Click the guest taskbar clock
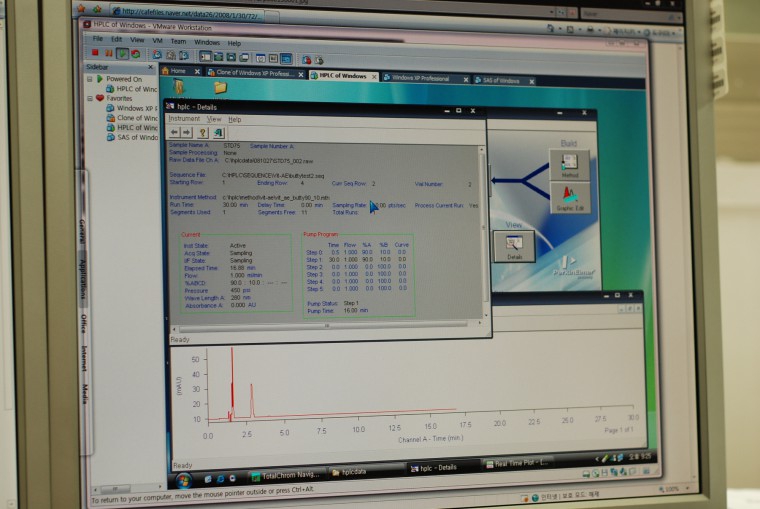760x509 pixels. [x=640, y=457]
